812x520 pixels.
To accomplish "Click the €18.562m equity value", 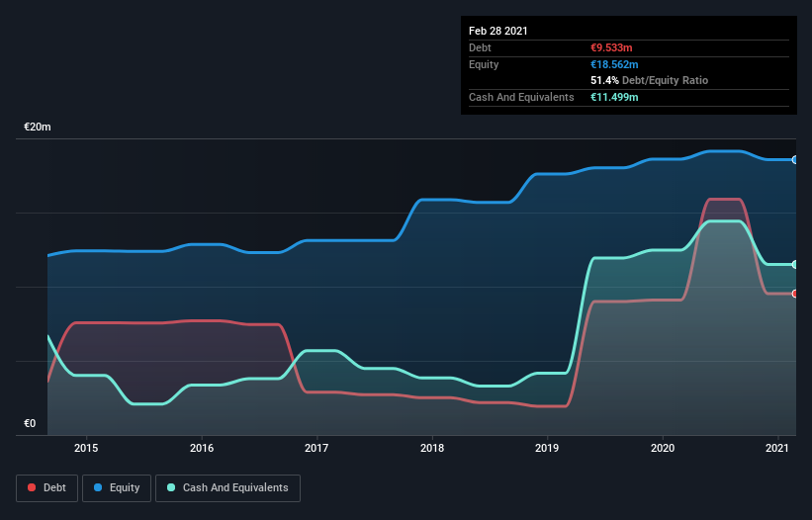I will click(614, 64).
